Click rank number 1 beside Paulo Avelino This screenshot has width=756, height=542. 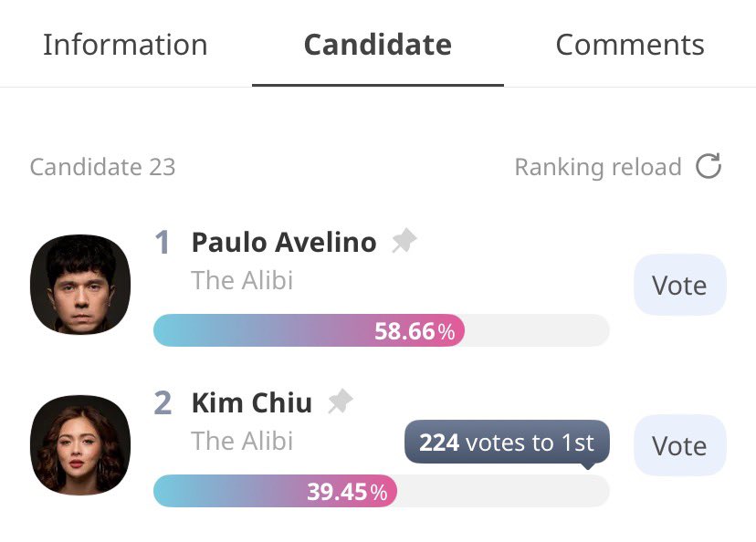coord(163,242)
